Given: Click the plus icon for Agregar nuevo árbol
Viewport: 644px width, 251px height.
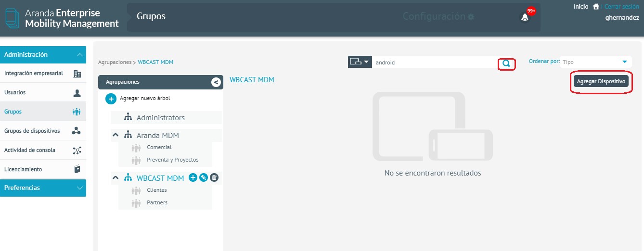Looking at the screenshot, I should pos(111,99).
